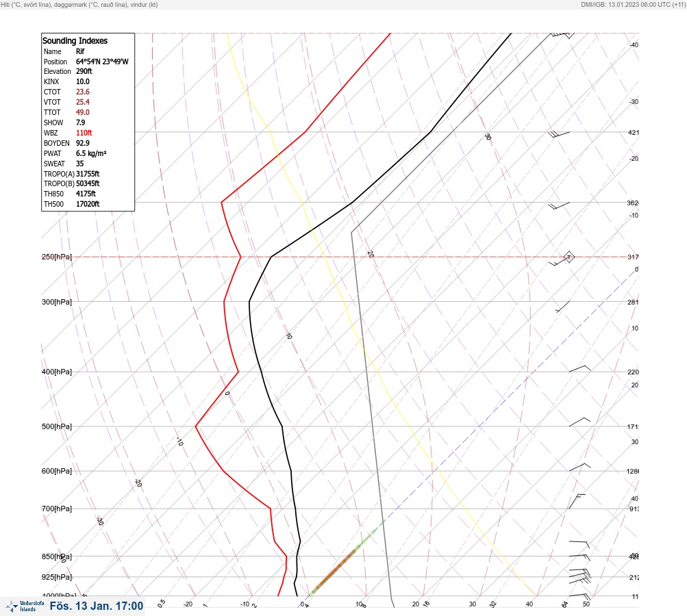Click the TROPO(A) value 31755ft

pyautogui.click(x=88, y=174)
